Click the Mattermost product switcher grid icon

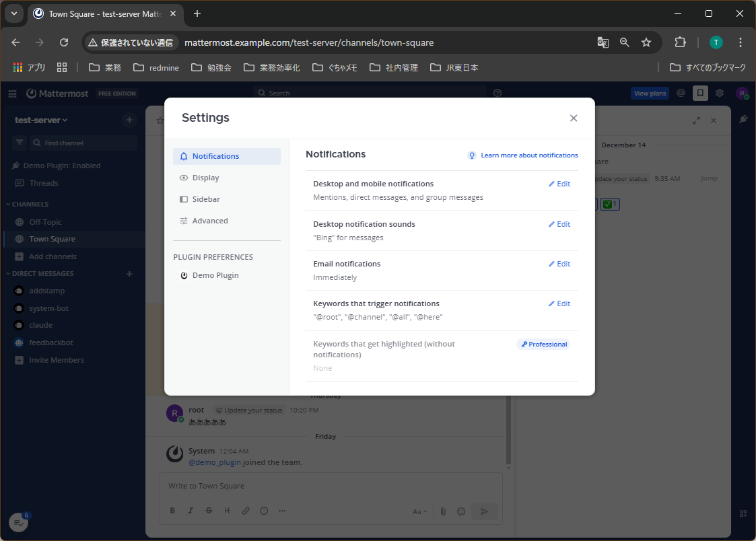pos(13,94)
